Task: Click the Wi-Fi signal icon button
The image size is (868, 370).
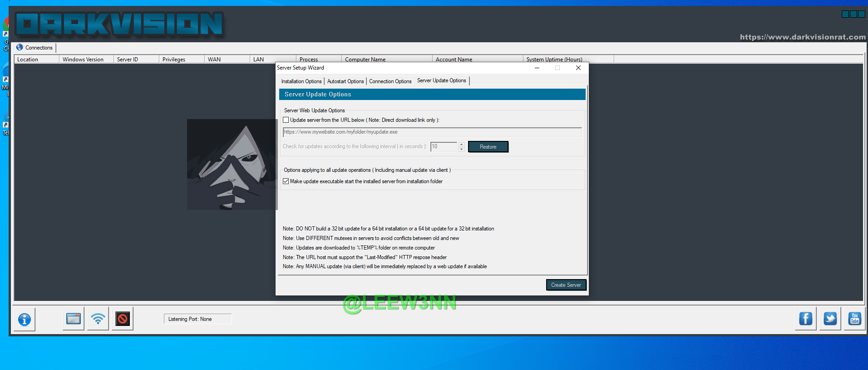Action: pos(98,319)
